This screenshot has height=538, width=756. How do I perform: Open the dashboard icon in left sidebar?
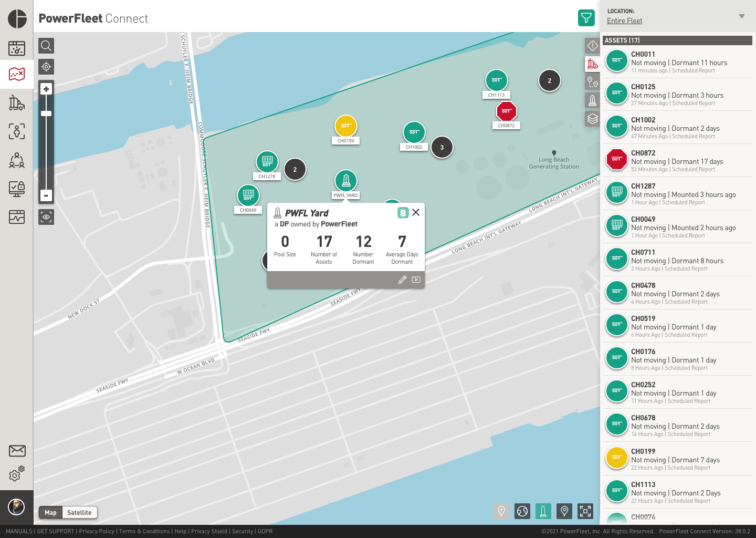coord(17,48)
